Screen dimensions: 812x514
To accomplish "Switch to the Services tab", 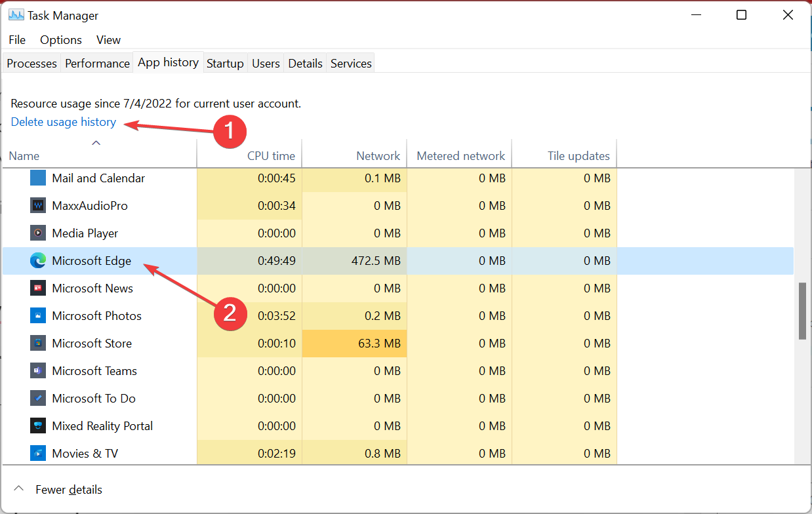I will pyautogui.click(x=351, y=64).
